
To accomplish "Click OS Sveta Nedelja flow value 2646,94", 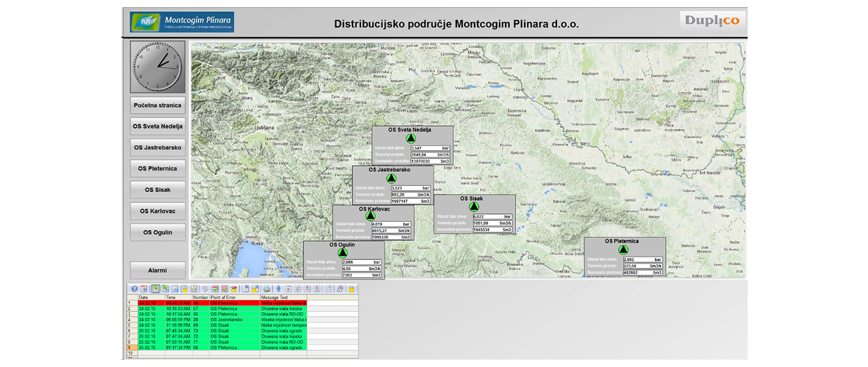I will tap(430, 155).
